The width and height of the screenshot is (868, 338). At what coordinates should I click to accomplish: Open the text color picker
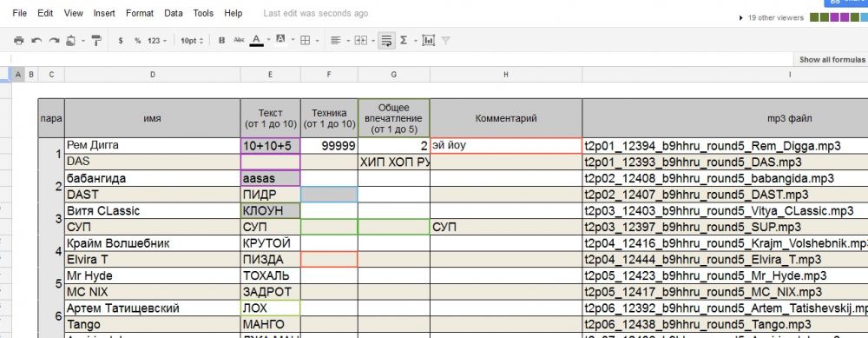coord(256,41)
